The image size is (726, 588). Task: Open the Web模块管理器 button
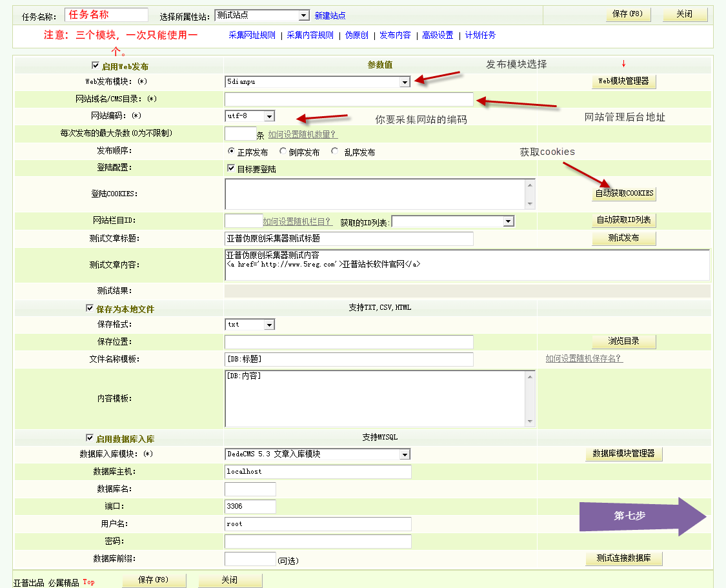623,81
